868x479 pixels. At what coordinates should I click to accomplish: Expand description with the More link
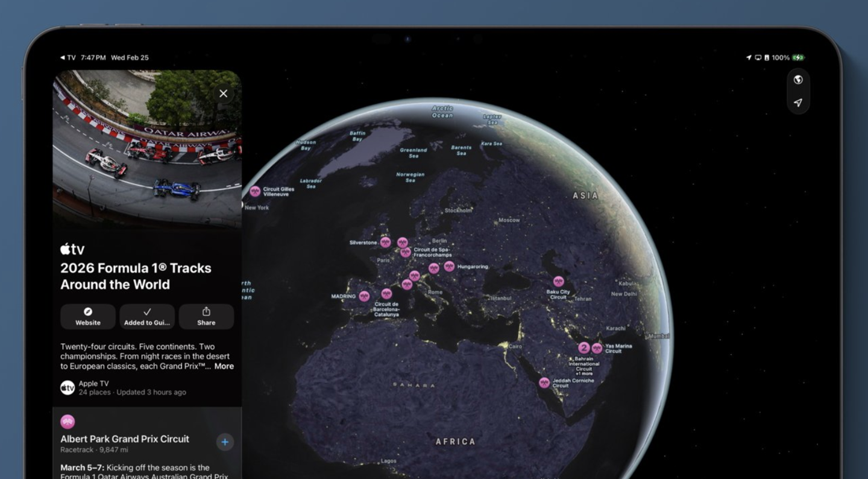pyautogui.click(x=224, y=366)
